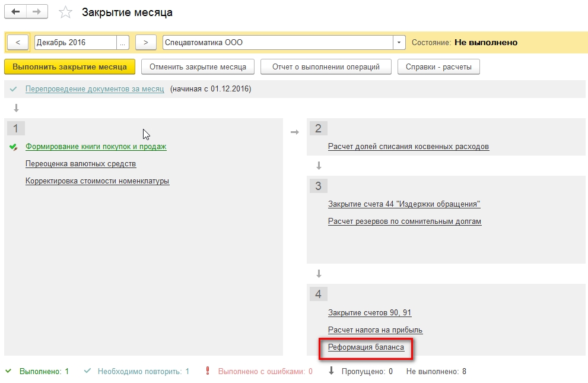Click the Декабрь 2016 period field
This screenshot has height=383, width=588.
[65, 42]
